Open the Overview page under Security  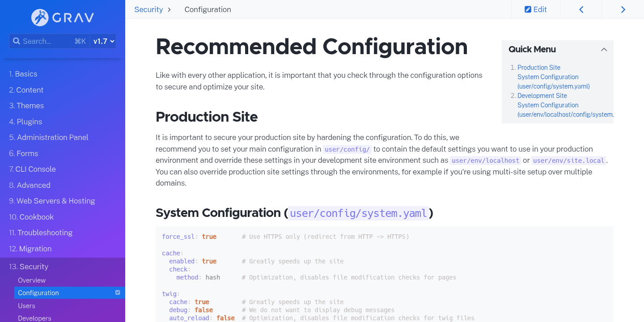point(31,280)
